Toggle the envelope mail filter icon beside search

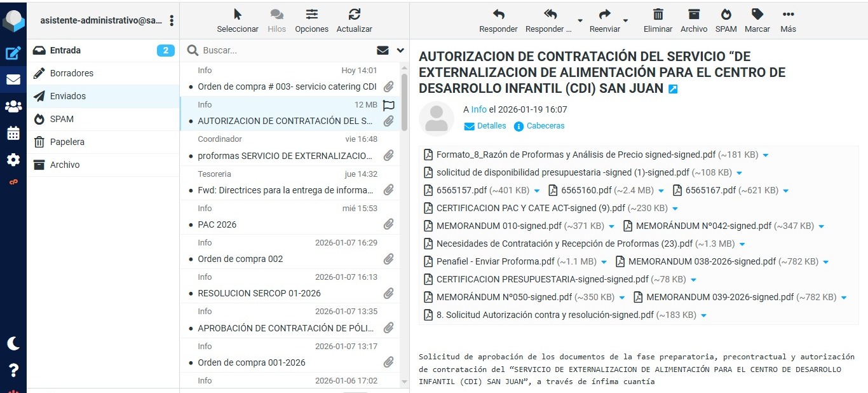point(383,50)
